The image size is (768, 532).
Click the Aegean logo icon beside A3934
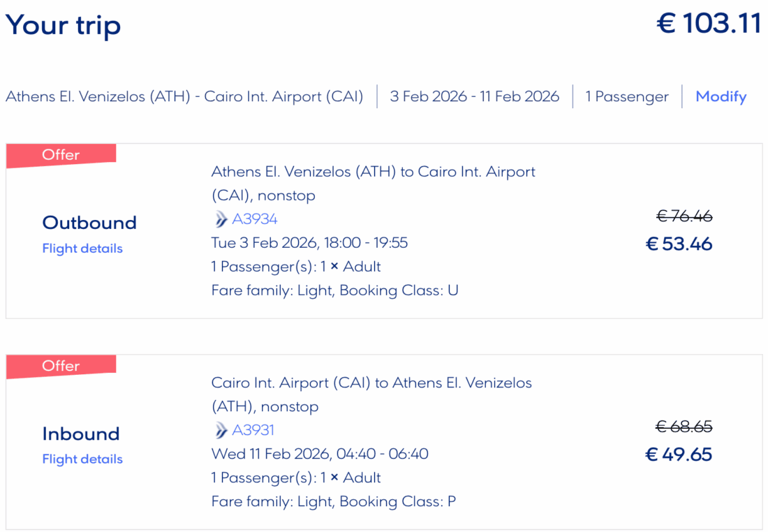[221, 219]
